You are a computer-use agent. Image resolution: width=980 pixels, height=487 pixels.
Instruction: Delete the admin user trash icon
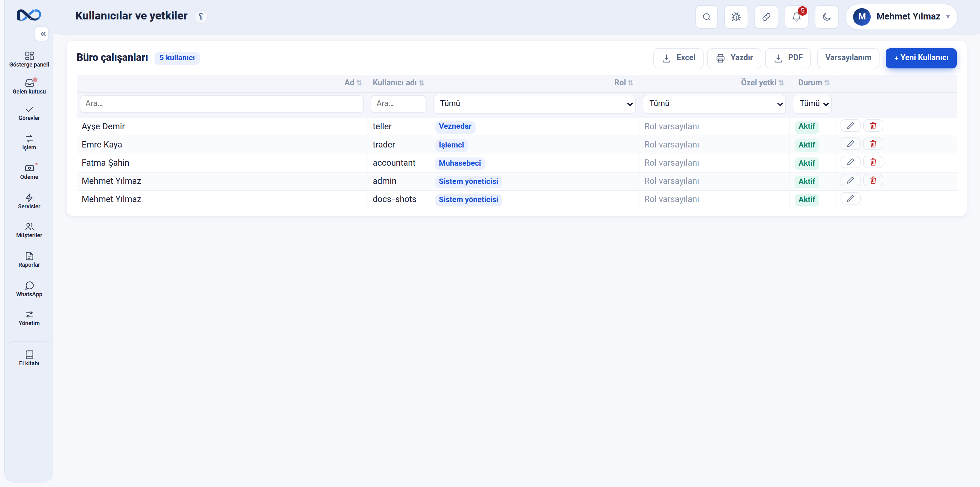pyautogui.click(x=873, y=180)
